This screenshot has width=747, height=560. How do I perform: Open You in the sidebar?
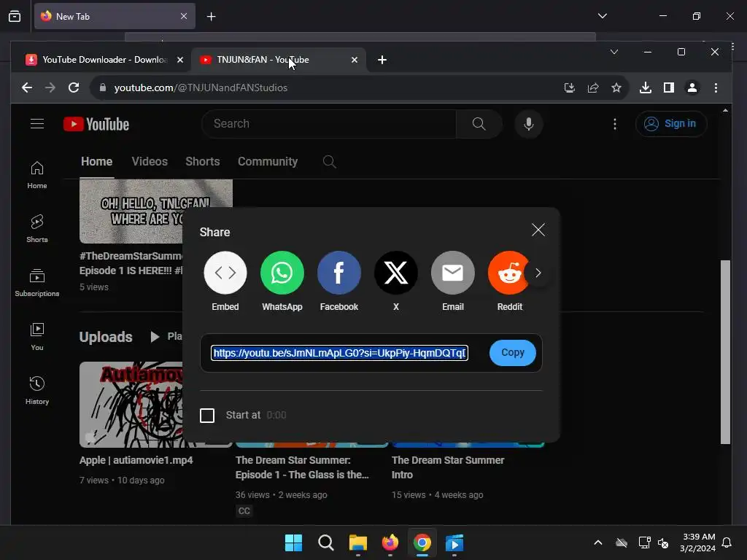coord(37,337)
